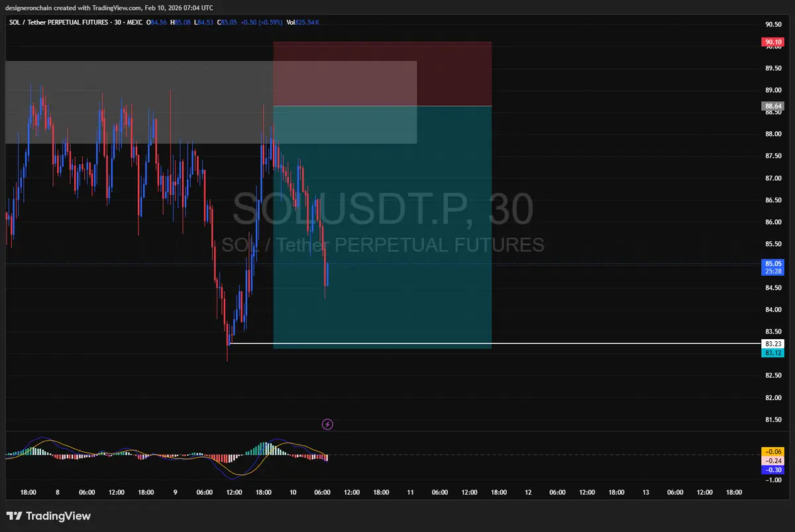Viewport: 795px width, 532px height.
Task: Select the teal 83.12 target price tag
Action: pyautogui.click(x=773, y=353)
